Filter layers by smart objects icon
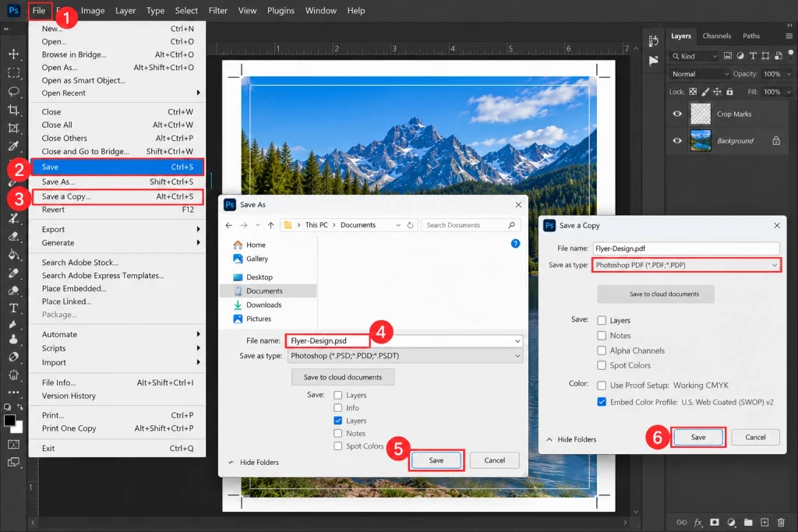 click(779, 56)
